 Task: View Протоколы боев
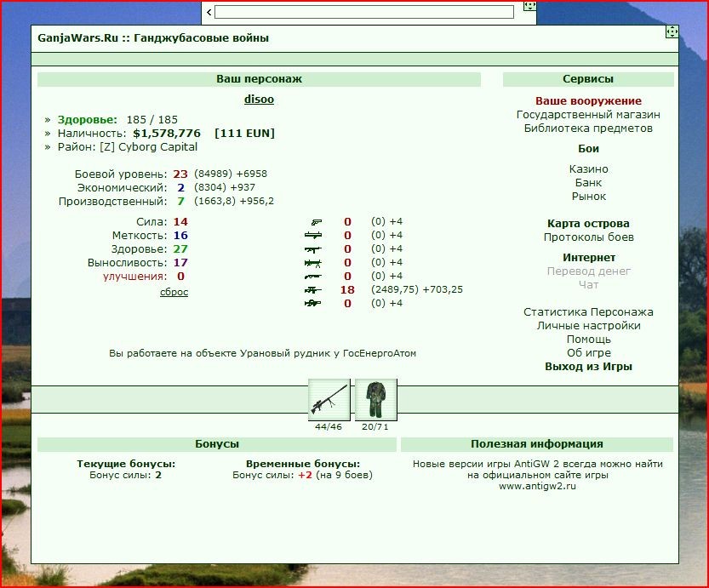[x=588, y=237]
